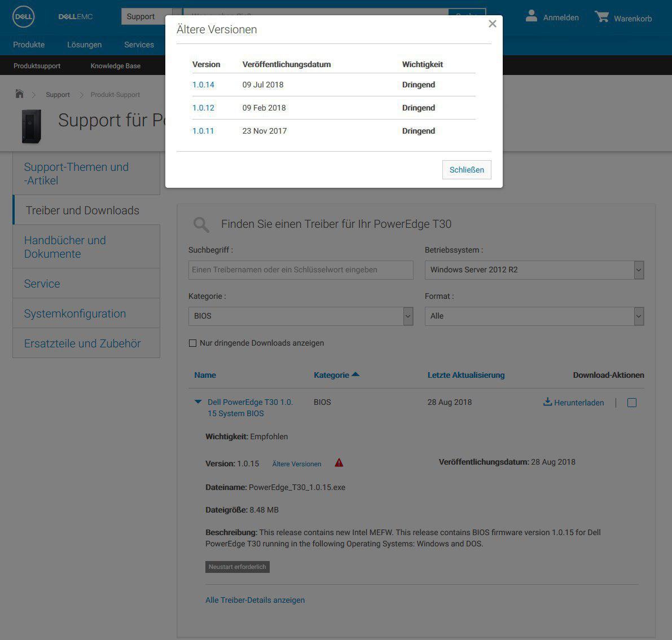This screenshot has width=672, height=640.
Task: Toggle 'Nur dringende Downloads anzeigen' checkbox
Action: (x=193, y=343)
